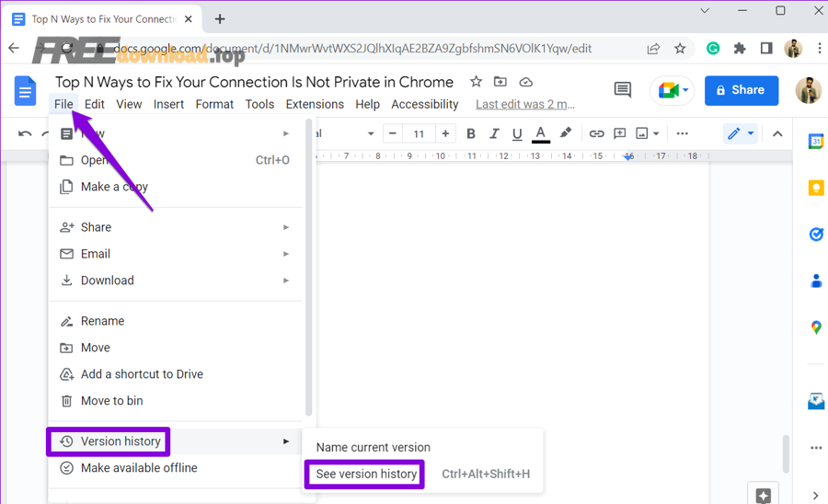Undo the last action

tap(24, 133)
